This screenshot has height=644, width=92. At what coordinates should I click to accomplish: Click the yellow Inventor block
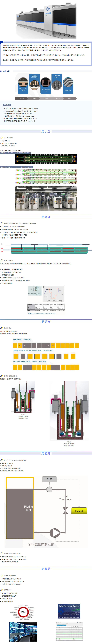(x=79, y=511)
